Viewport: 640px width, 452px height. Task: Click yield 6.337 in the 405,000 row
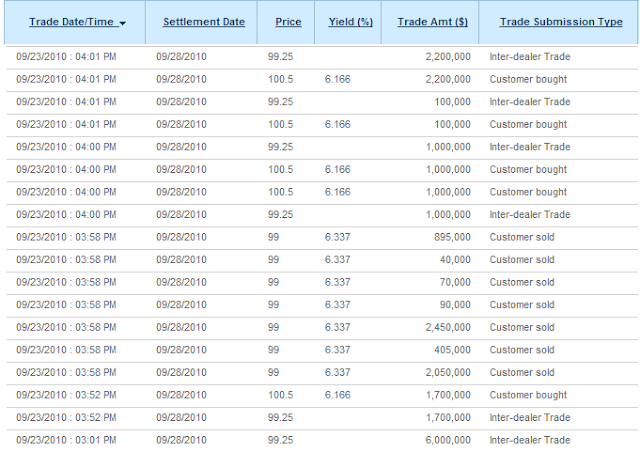(x=338, y=350)
